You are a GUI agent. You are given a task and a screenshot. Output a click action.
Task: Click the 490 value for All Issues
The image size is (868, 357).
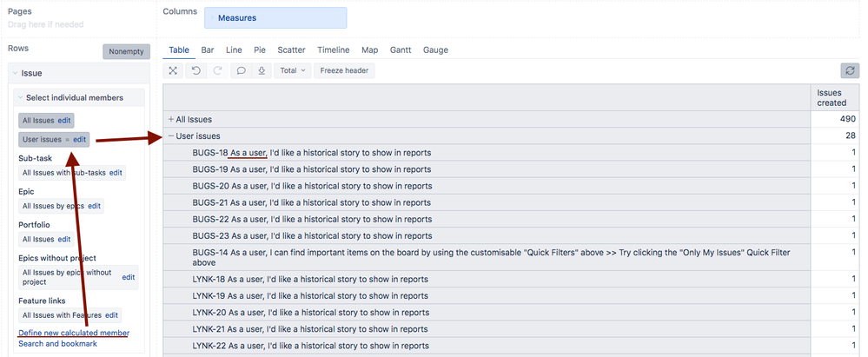click(x=847, y=119)
